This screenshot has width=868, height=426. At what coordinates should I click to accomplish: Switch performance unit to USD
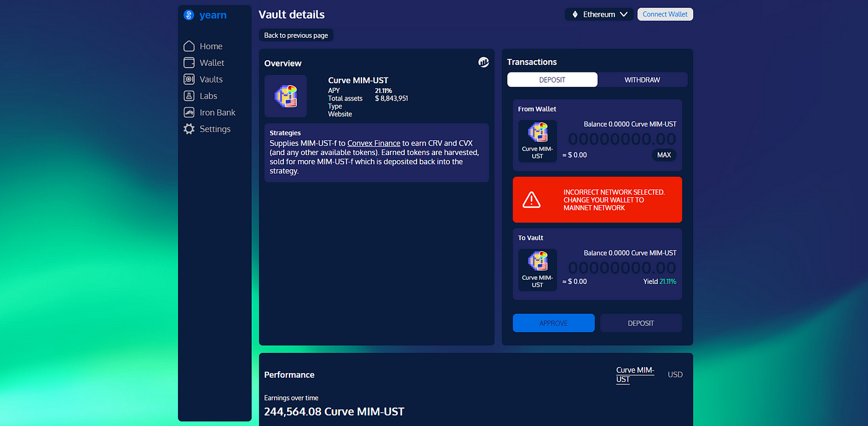pyautogui.click(x=675, y=375)
